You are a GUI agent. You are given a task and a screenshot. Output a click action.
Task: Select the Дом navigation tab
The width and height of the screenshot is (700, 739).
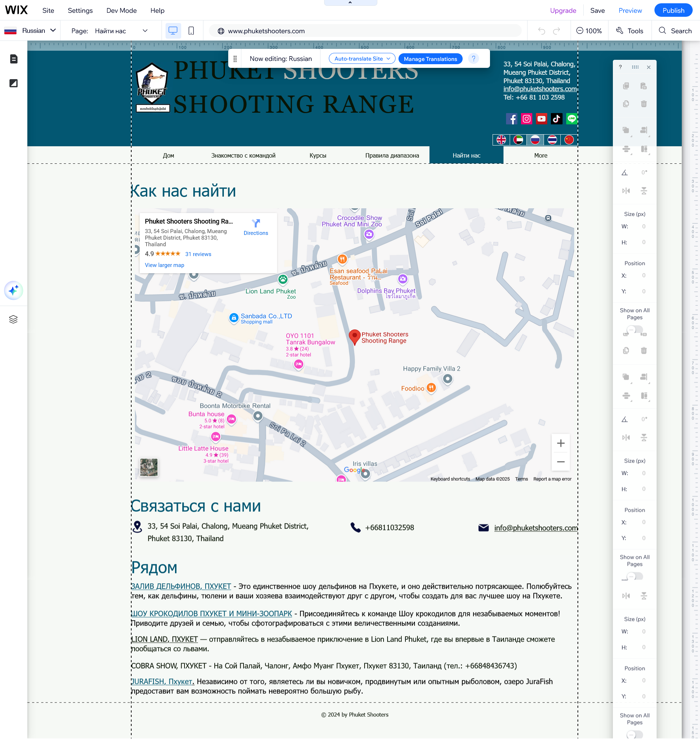[168, 155]
